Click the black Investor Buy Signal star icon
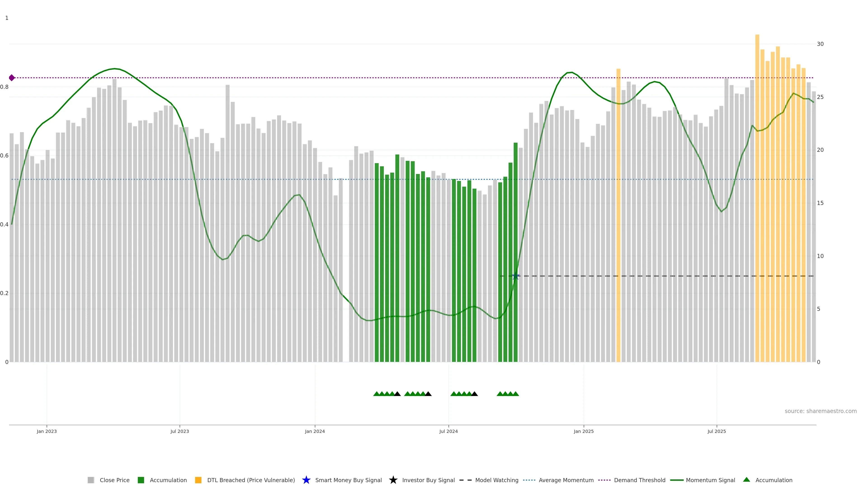868x488 pixels. tap(393, 480)
